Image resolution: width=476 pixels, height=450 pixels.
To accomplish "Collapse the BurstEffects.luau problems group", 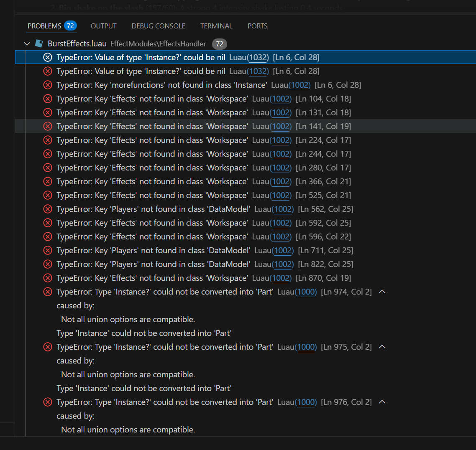I will pos(27,44).
